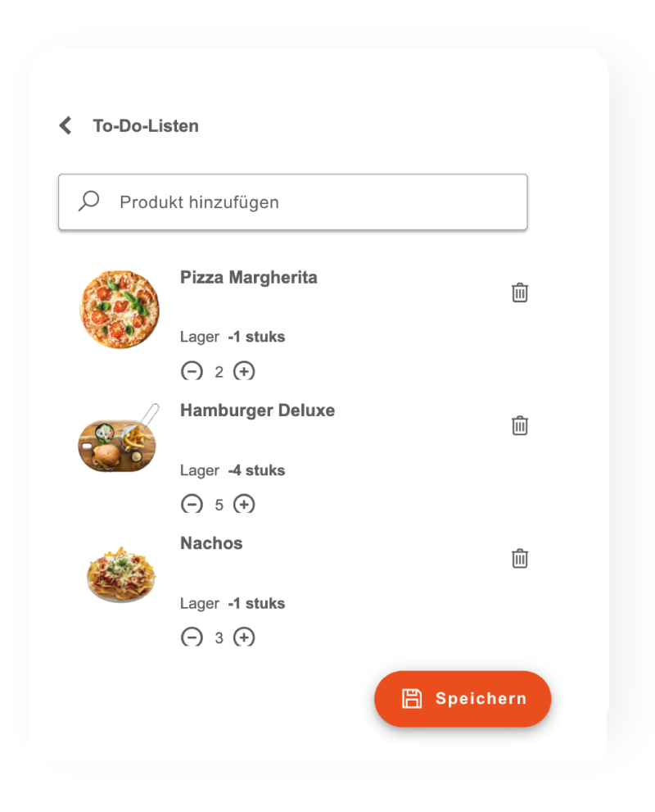Increase Hamburger Deluxe quantity
Image resolution: width=655 pixels, height=812 pixels.
(x=244, y=504)
